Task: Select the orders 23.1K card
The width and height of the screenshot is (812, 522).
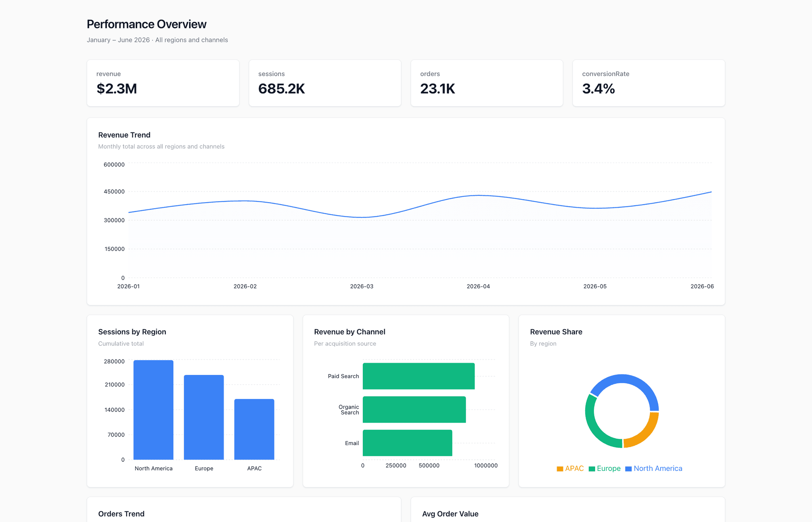Action: click(x=486, y=83)
